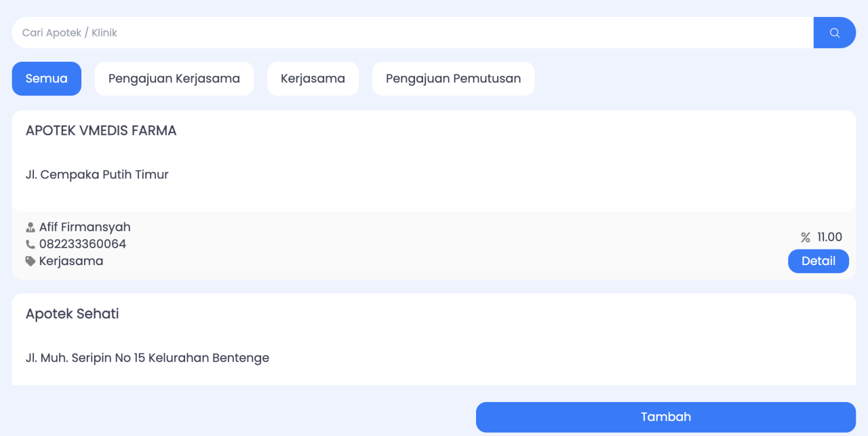This screenshot has height=436, width=868.
Task: Switch to the Pengajuan Kerjasama tab
Action: click(x=174, y=79)
